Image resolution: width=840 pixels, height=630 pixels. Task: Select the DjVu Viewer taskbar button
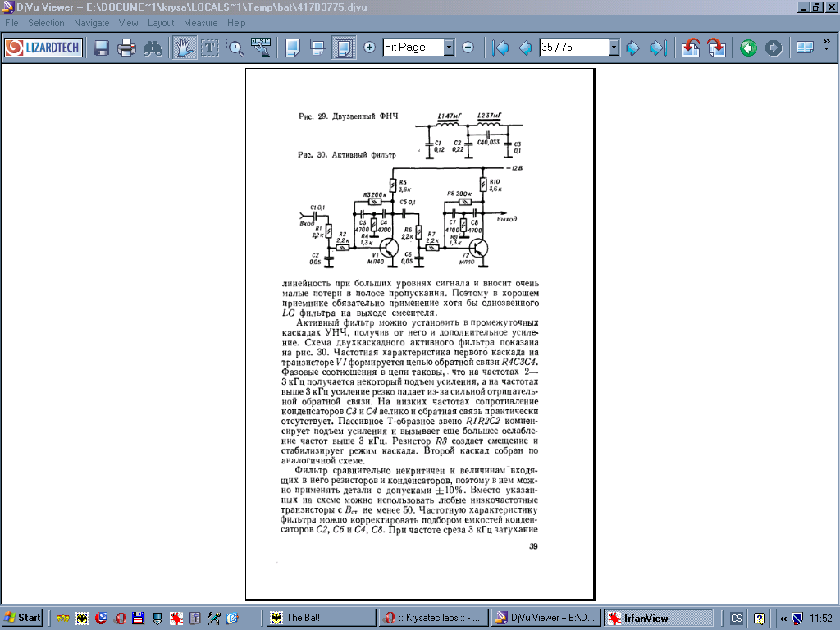point(546,618)
